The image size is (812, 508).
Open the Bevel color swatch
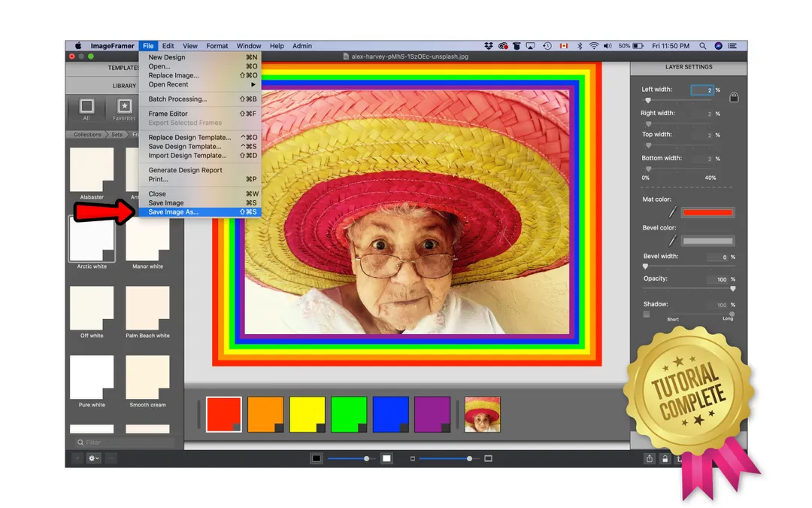707,241
